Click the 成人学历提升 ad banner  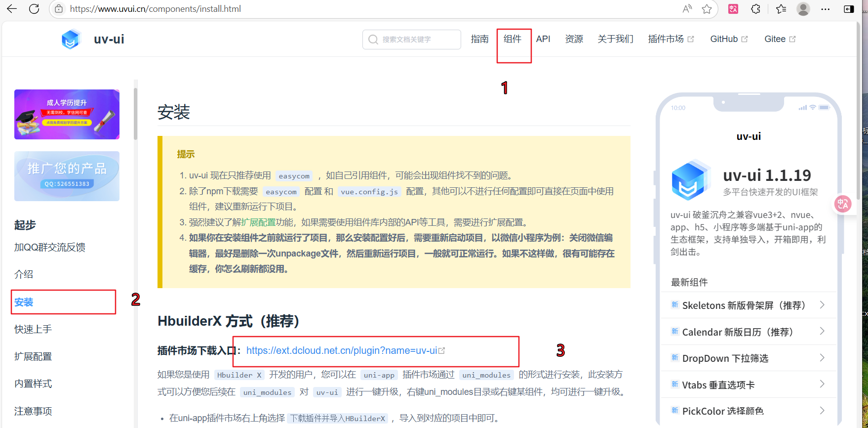click(x=67, y=114)
